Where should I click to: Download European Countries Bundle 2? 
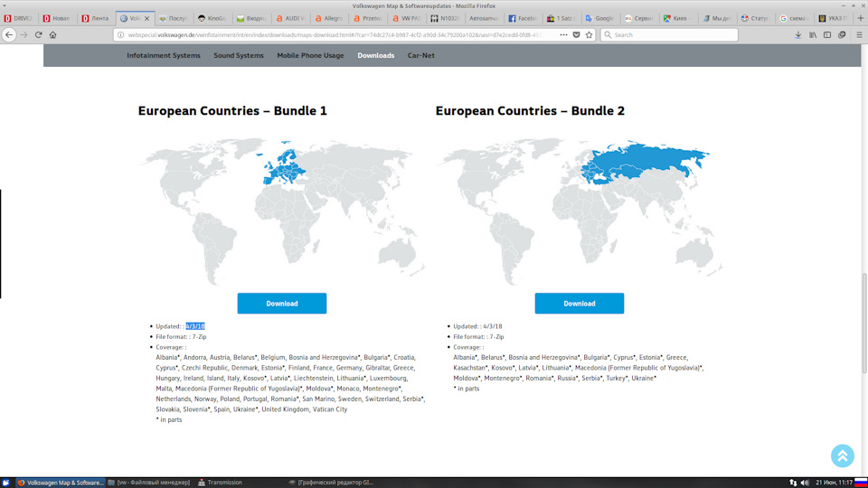click(x=579, y=304)
